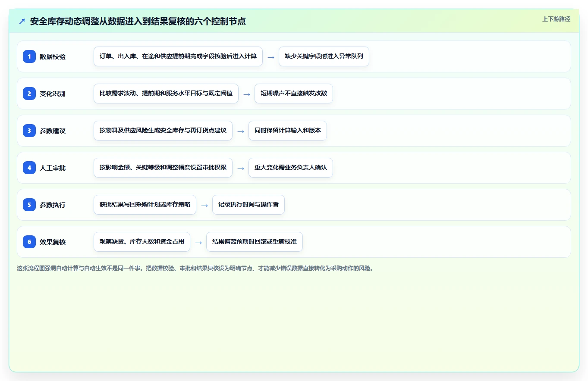The image size is (588, 381).
Task: Click the number 6 step badge
Action: pos(29,241)
